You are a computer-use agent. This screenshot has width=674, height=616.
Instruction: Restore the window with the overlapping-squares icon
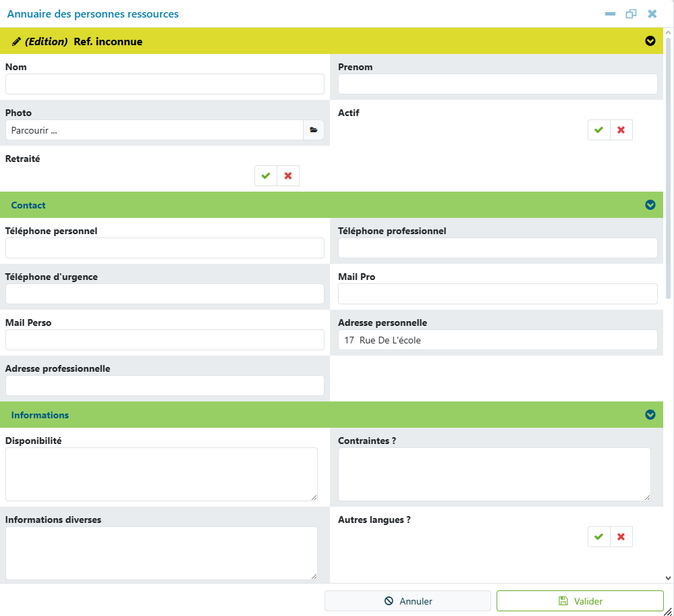point(631,13)
